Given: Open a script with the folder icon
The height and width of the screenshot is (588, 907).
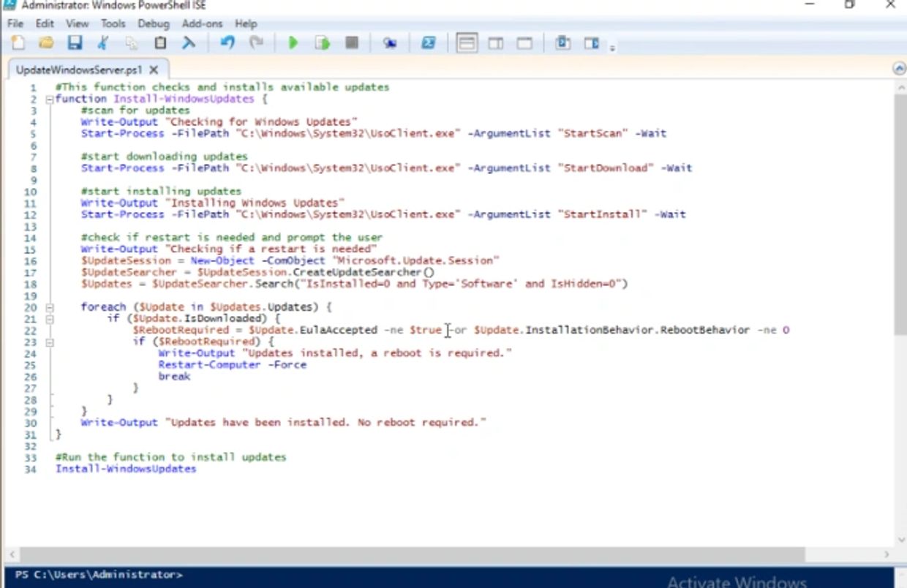Looking at the screenshot, I should [x=46, y=43].
